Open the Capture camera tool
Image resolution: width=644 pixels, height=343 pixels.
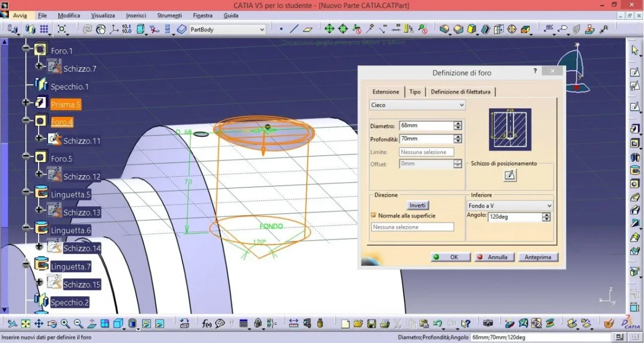(x=488, y=324)
